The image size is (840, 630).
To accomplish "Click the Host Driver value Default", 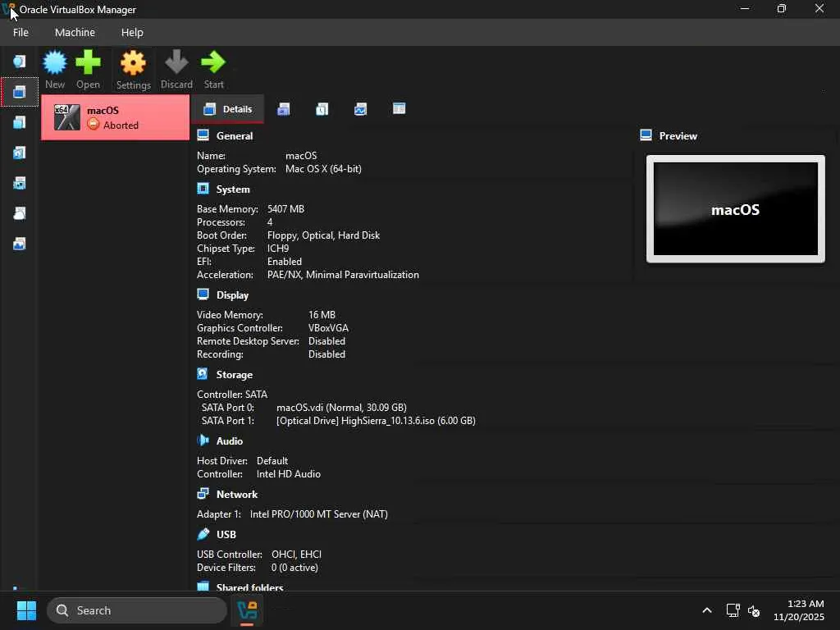I will (x=272, y=461).
